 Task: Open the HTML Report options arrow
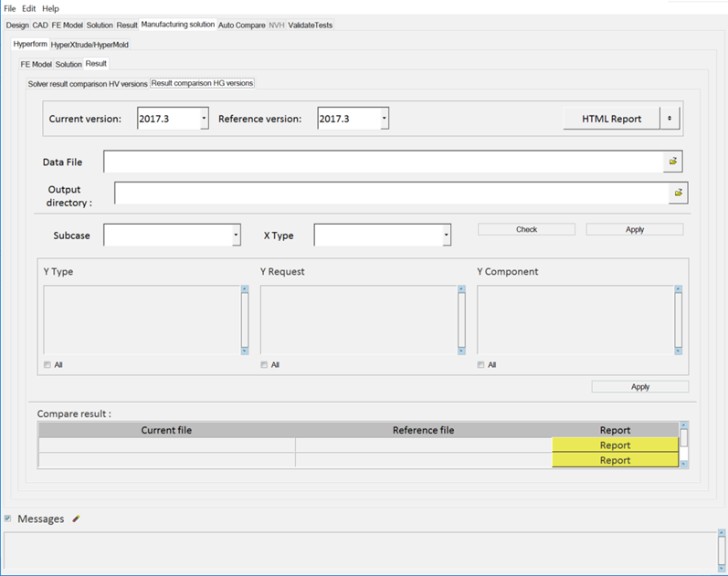670,119
